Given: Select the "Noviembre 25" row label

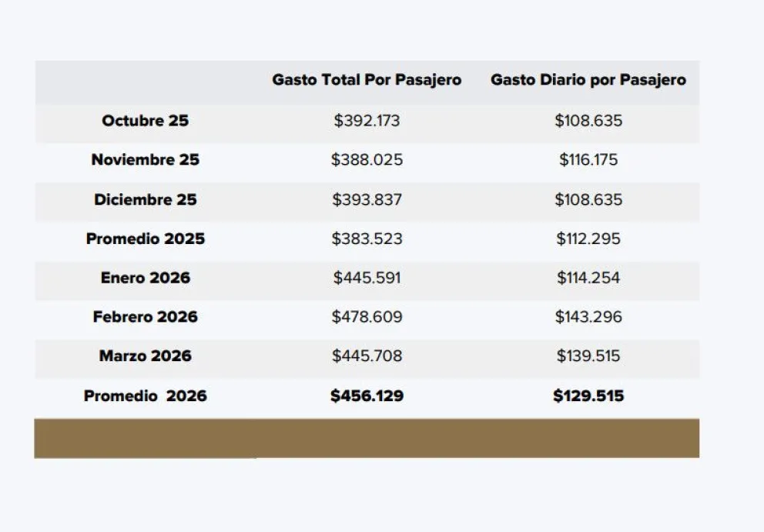Looking at the screenshot, I should (x=145, y=160).
